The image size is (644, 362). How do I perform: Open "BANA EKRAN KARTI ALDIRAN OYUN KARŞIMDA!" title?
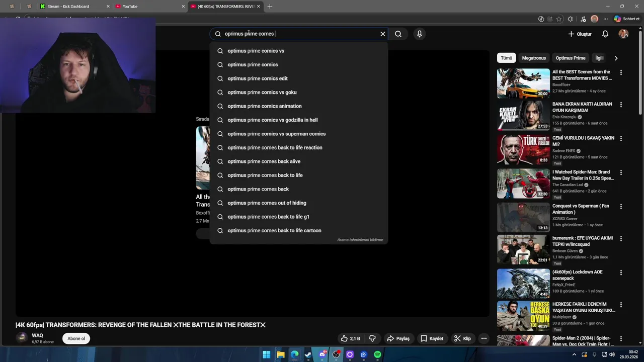[582, 107]
